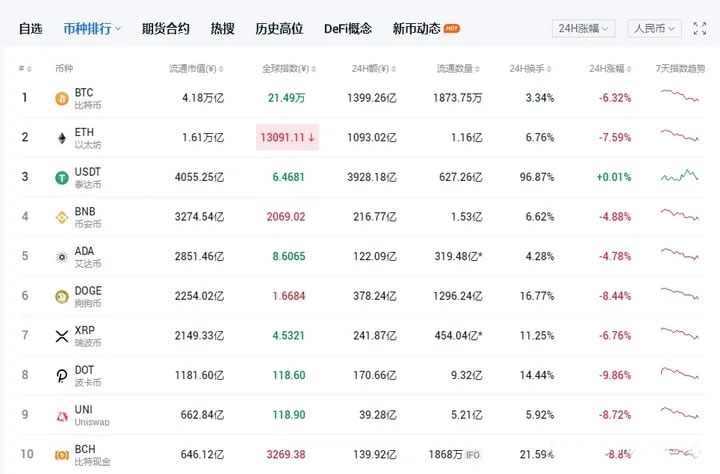Sort by 流通市值 column header

pos(196,69)
